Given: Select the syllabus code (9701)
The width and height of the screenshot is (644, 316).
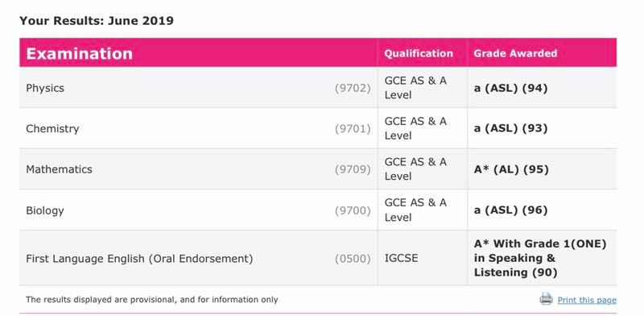Looking at the screenshot, I should 353,129.
